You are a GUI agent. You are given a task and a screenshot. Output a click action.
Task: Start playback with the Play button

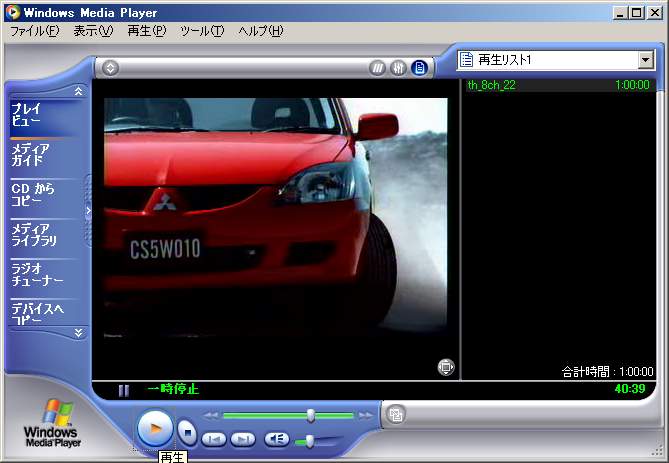(x=155, y=428)
